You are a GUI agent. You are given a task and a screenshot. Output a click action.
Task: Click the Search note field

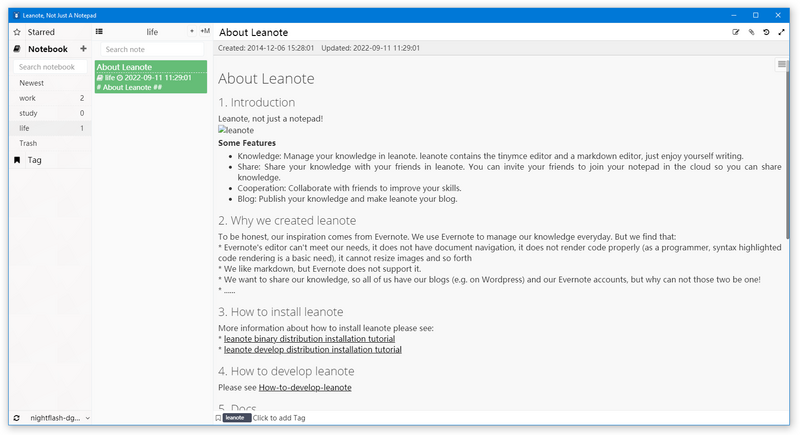(x=152, y=49)
